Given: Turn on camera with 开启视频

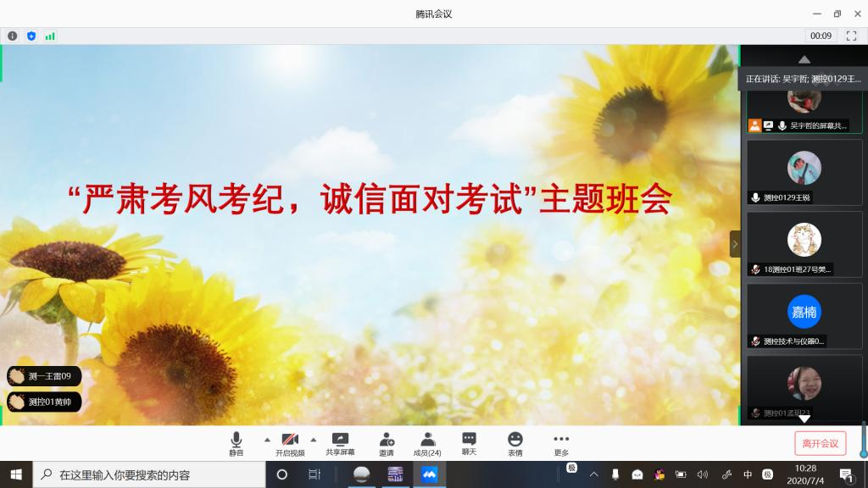Looking at the screenshot, I should (x=290, y=444).
